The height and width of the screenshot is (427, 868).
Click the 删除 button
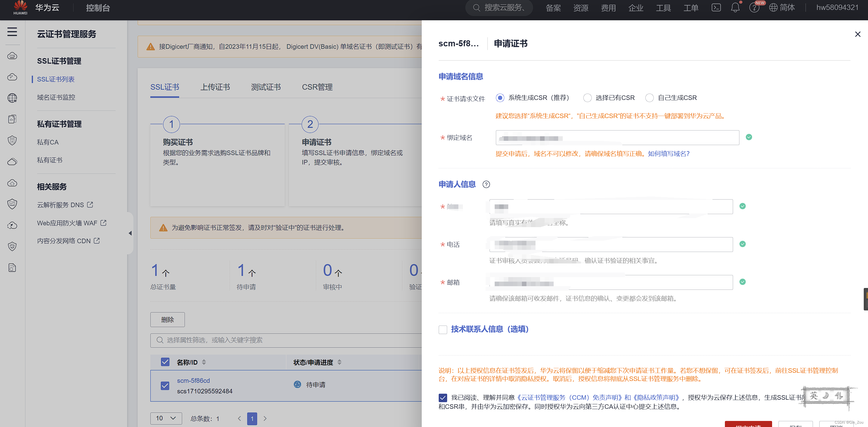click(167, 319)
